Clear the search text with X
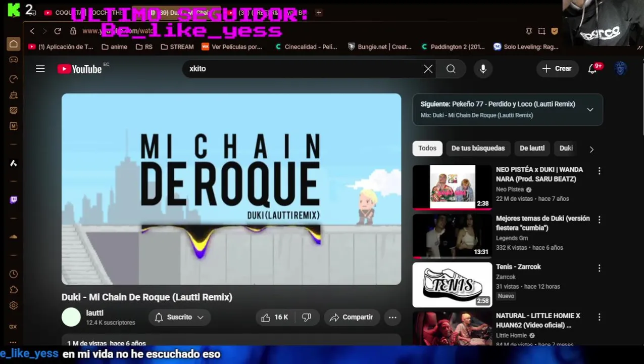The height and width of the screenshot is (364, 644). [428, 69]
